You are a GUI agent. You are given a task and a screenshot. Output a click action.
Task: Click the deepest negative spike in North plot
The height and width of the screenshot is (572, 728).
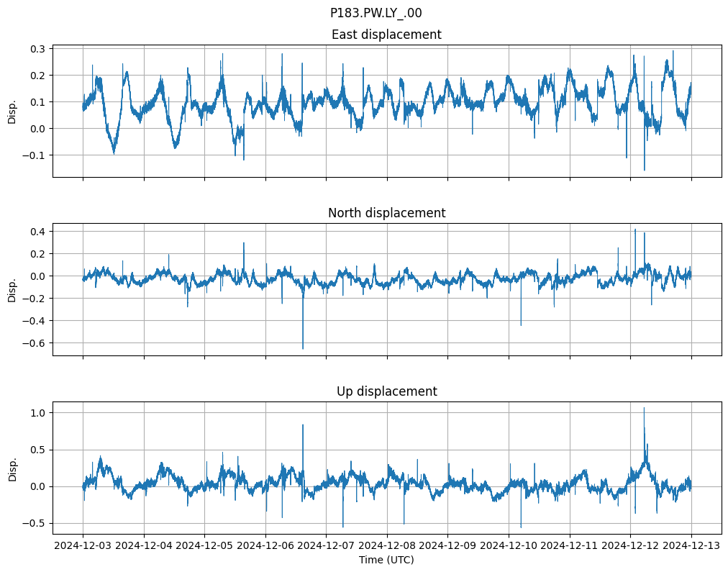(303, 348)
